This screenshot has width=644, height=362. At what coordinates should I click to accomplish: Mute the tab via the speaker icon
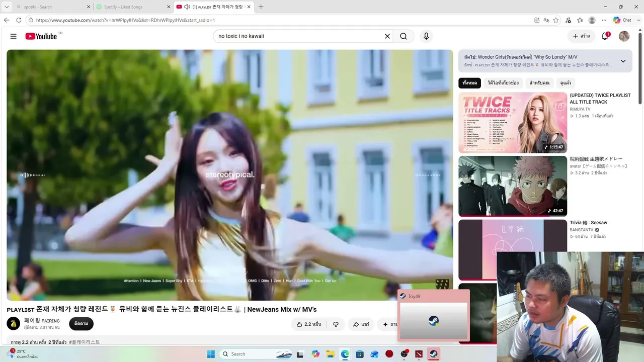coord(187,7)
